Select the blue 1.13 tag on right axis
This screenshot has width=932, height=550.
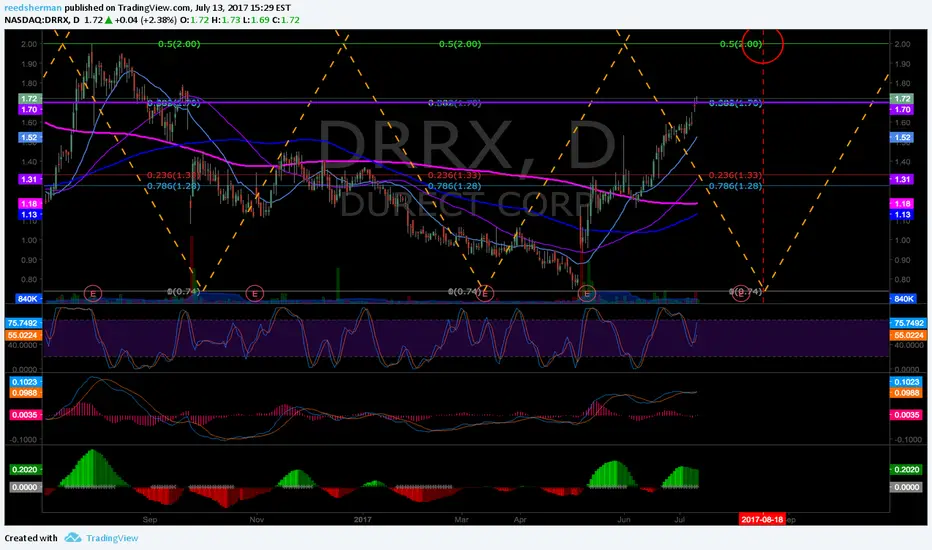point(902,215)
